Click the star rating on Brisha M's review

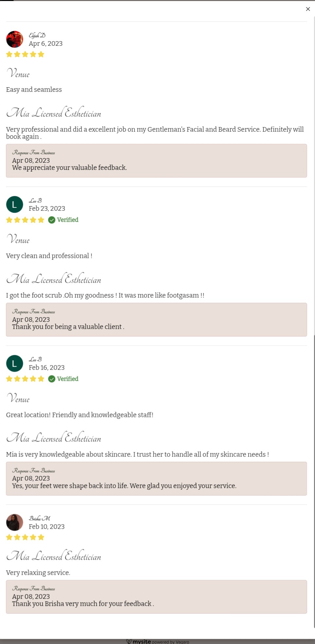25,537
